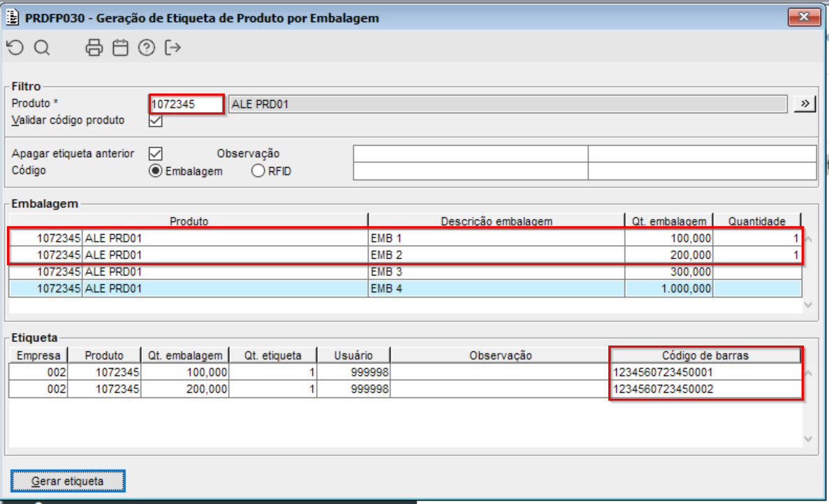Click Qt. etiqueta column header
This screenshot has width=829, height=504.
point(273,355)
